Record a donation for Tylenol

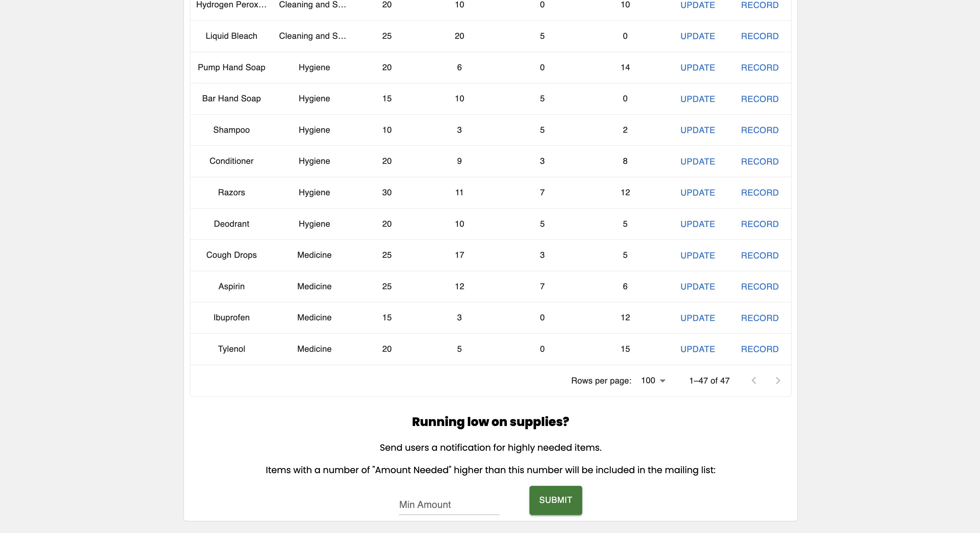pos(759,349)
